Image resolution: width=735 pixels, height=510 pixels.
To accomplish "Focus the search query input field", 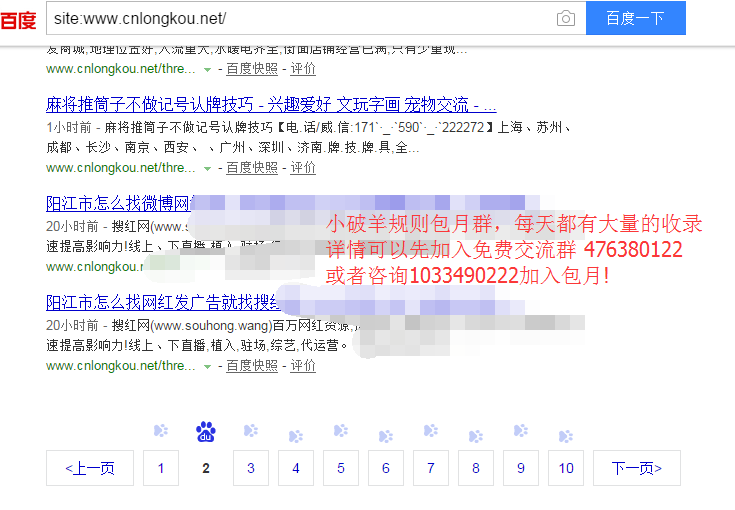I will (300, 18).
